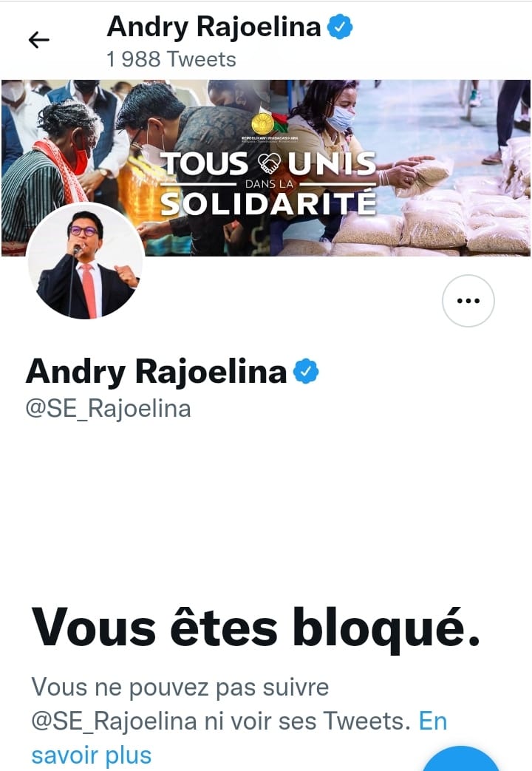Go back using the left arrow

pos(39,40)
